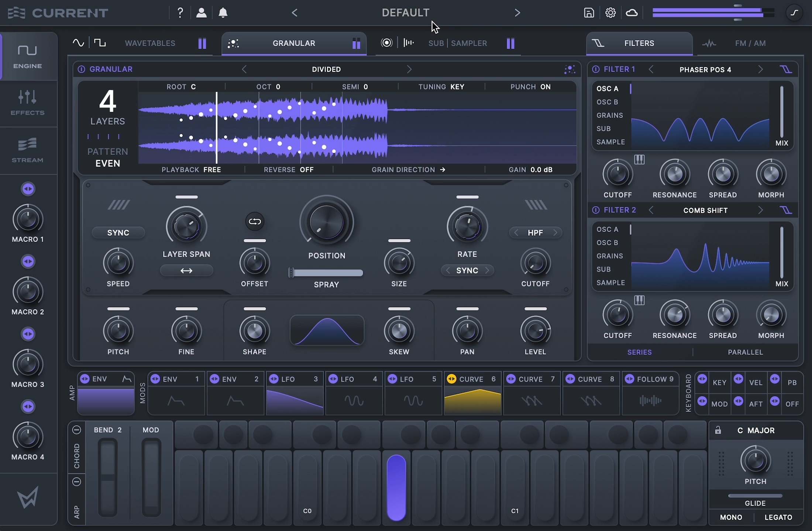812x531 pixels.
Task: Click the arpeggiator ARP sidebar icon
Action: point(76,511)
